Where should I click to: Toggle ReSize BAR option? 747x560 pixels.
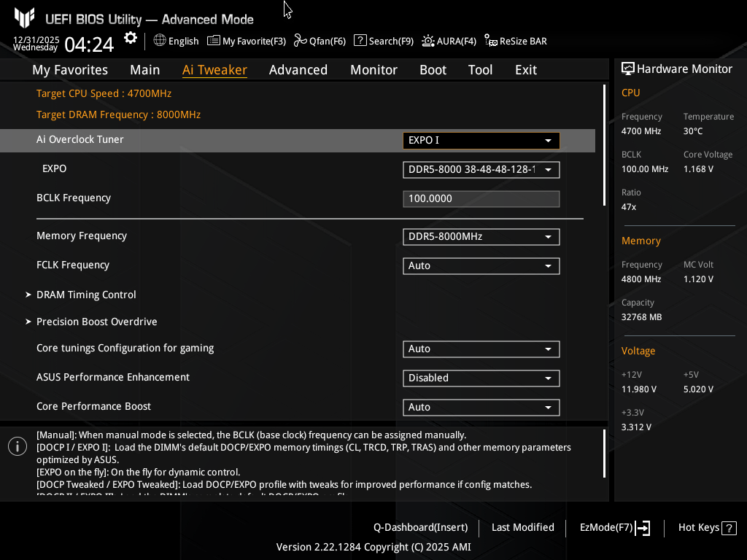pyautogui.click(x=515, y=41)
